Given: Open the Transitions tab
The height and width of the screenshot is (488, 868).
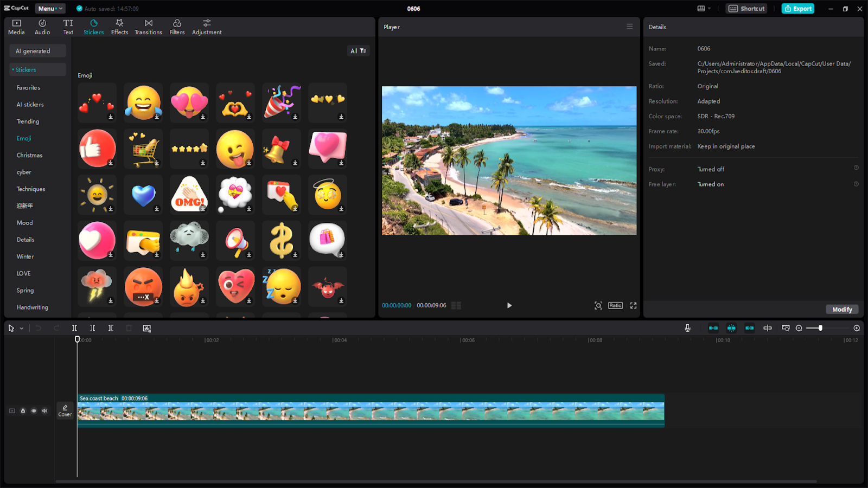Looking at the screenshot, I should coord(148,27).
